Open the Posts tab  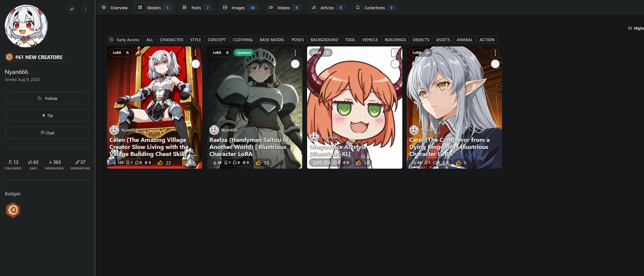pyautogui.click(x=196, y=7)
